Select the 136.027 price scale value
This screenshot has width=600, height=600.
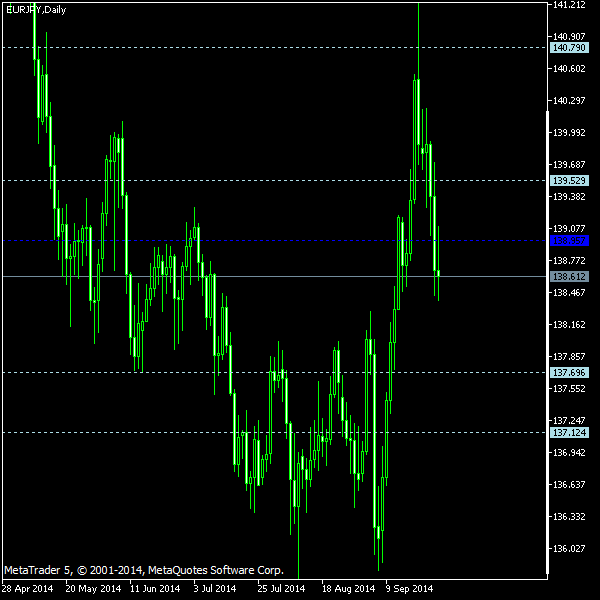(569, 548)
